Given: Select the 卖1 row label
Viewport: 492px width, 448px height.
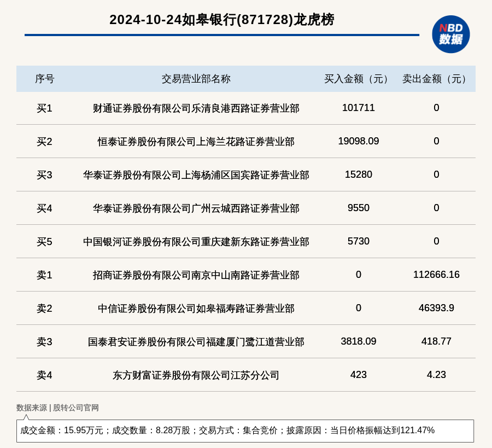Looking at the screenshot, I should tap(44, 275).
